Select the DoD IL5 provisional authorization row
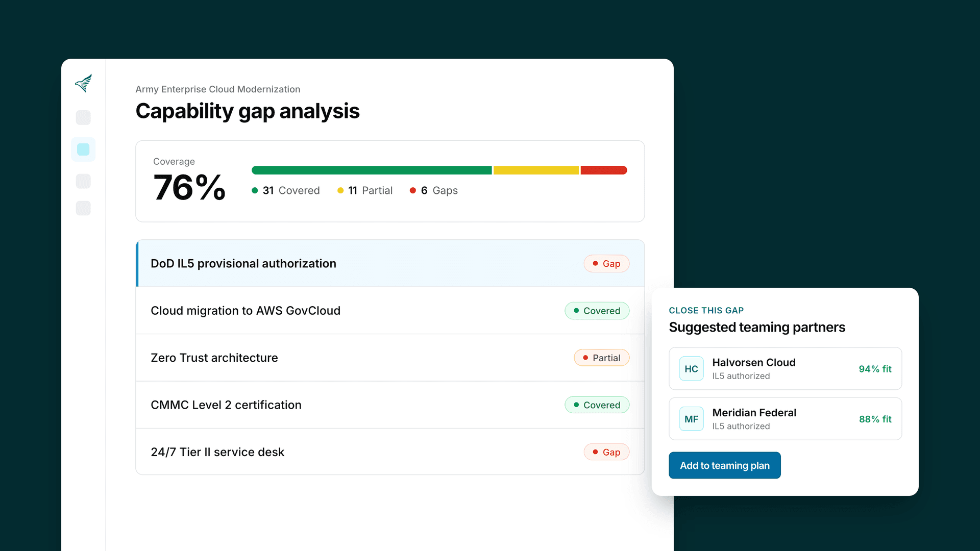 click(390, 263)
